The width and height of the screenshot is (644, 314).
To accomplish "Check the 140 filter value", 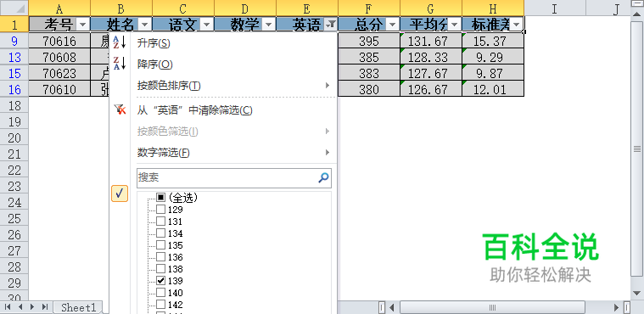I will pyautogui.click(x=160, y=293).
